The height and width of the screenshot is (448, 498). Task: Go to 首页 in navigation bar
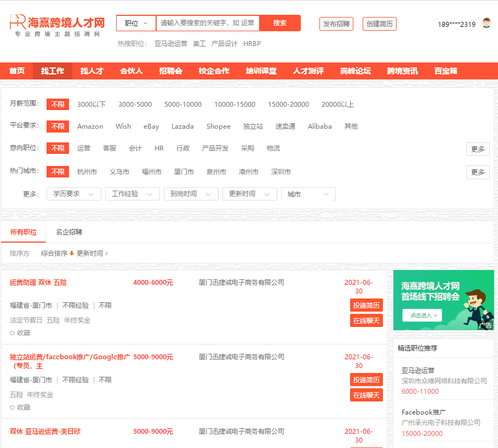[17, 71]
